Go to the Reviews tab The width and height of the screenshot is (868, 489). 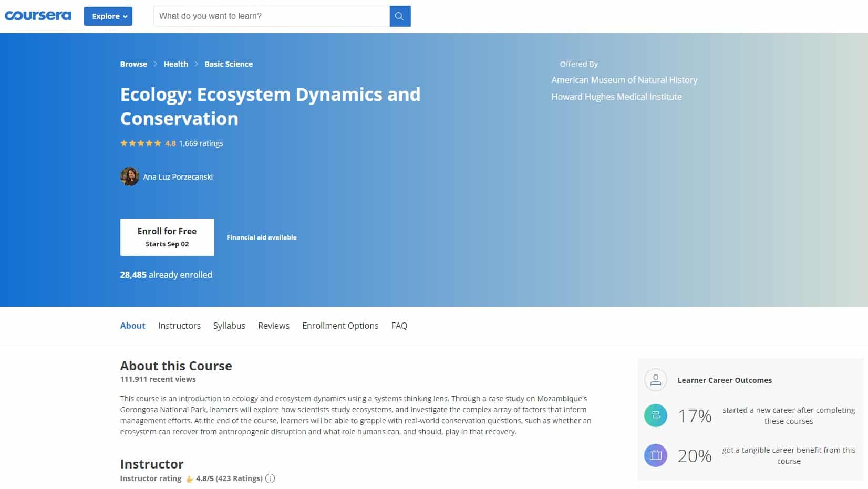274,326
